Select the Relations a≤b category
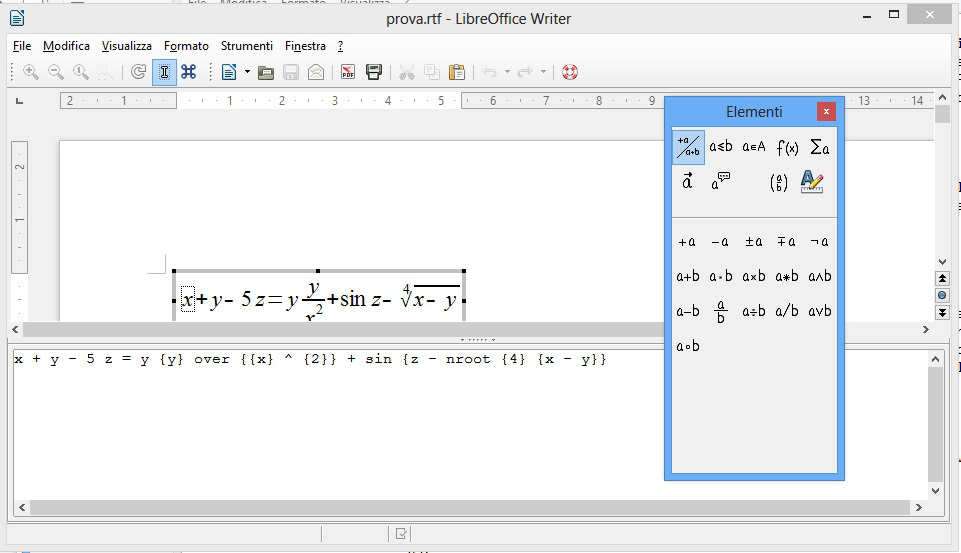 tap(720, 147)
